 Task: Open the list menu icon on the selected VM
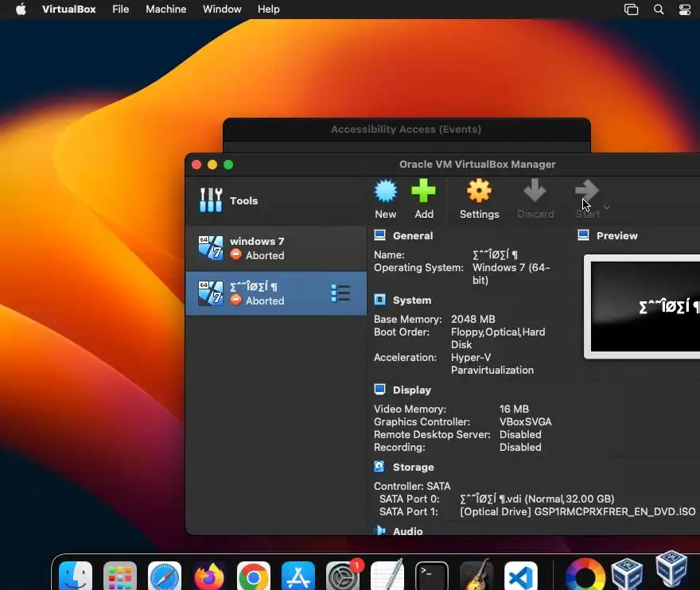[x=340, y=293]
